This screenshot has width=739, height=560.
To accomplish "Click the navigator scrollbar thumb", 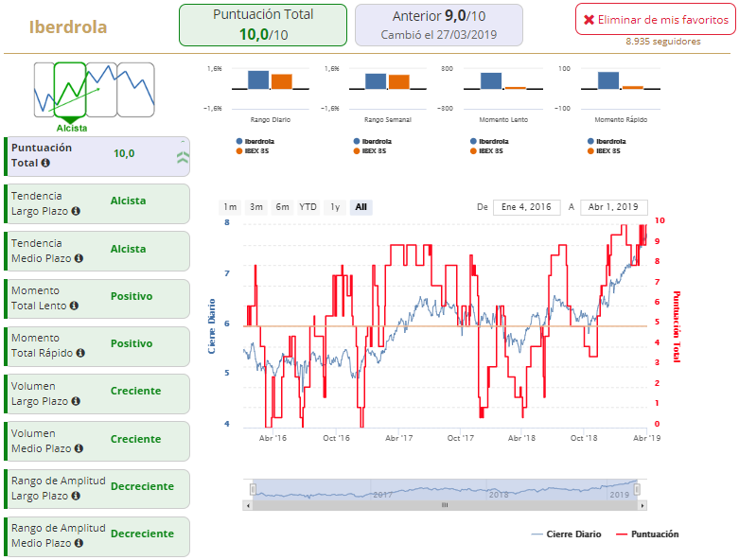I will [445, 505].
